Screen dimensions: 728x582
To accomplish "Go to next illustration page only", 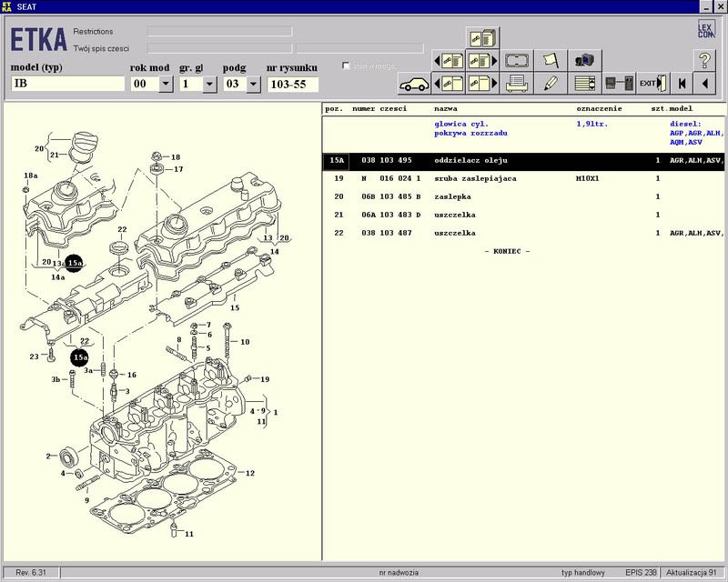I will pos(482,84).
